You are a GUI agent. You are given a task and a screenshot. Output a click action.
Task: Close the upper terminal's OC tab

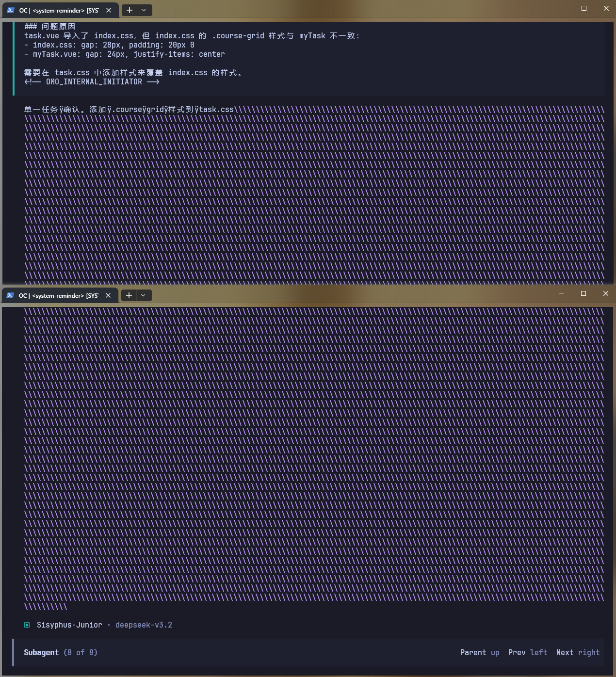coord(109,10)
